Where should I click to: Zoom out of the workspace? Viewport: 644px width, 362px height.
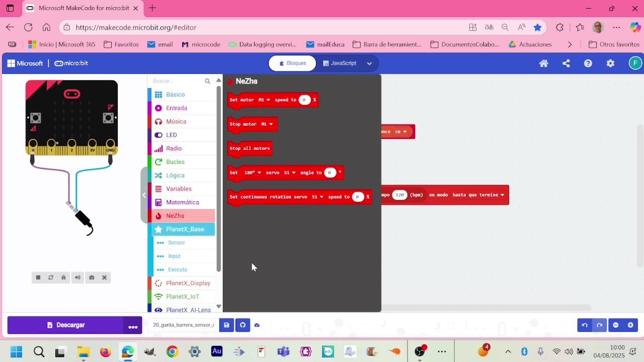pos(615,325)
